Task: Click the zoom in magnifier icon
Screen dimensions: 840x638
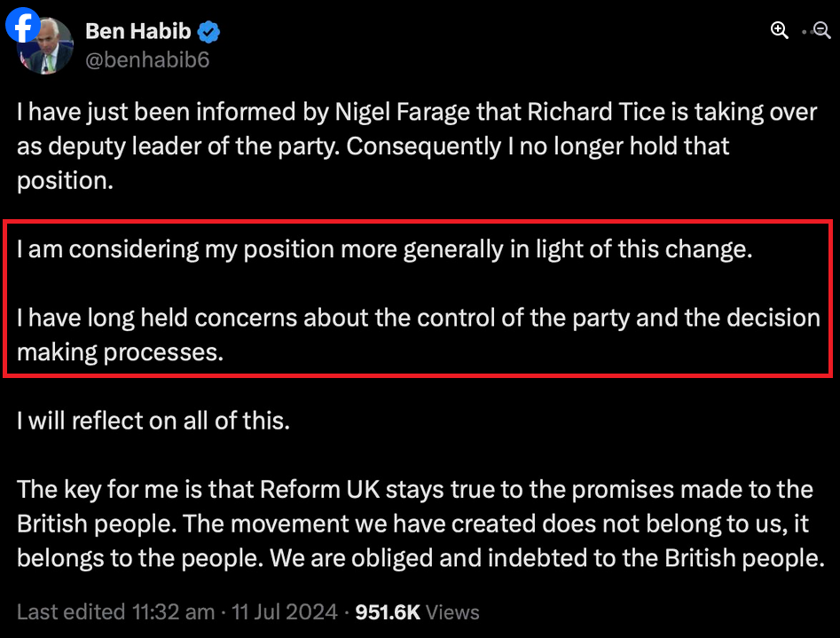Action: [x=780, y=30]
